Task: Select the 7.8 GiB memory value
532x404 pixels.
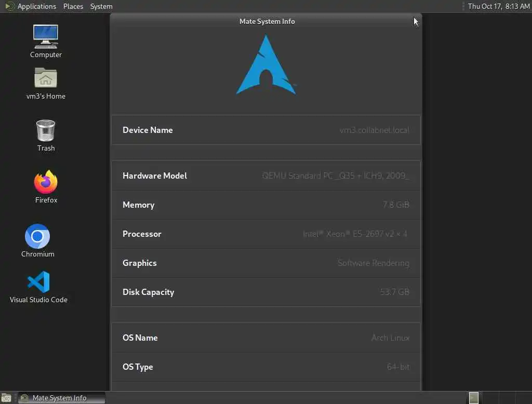Action: (x=396, y=205)
